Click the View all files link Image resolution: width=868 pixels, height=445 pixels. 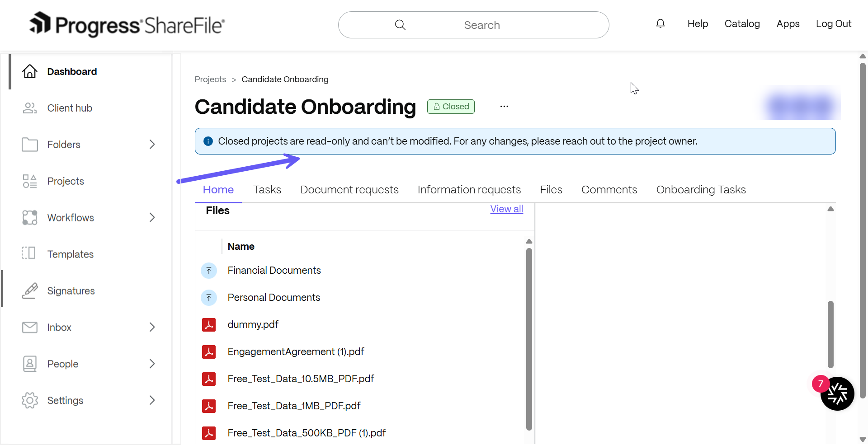(x=507, y=209)
